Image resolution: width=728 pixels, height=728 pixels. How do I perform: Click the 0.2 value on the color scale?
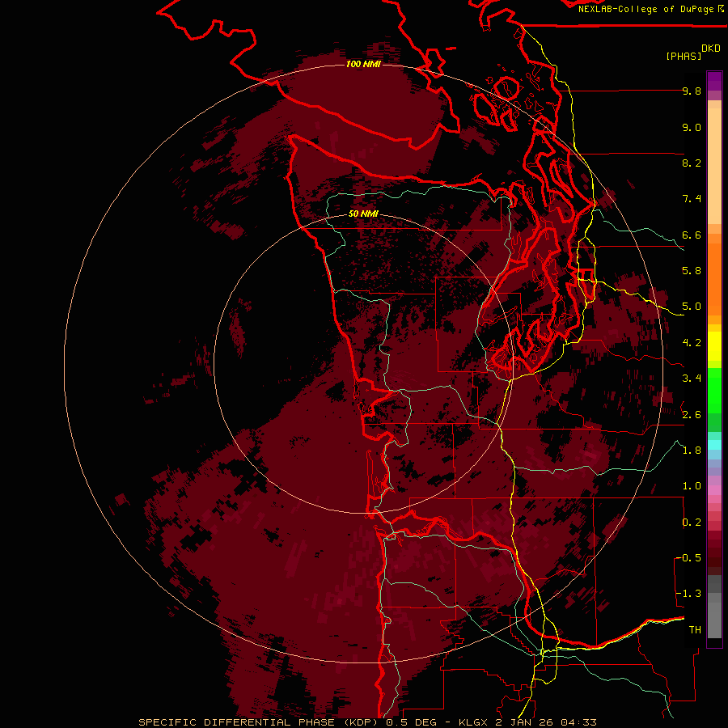click(x=692, y=523)
